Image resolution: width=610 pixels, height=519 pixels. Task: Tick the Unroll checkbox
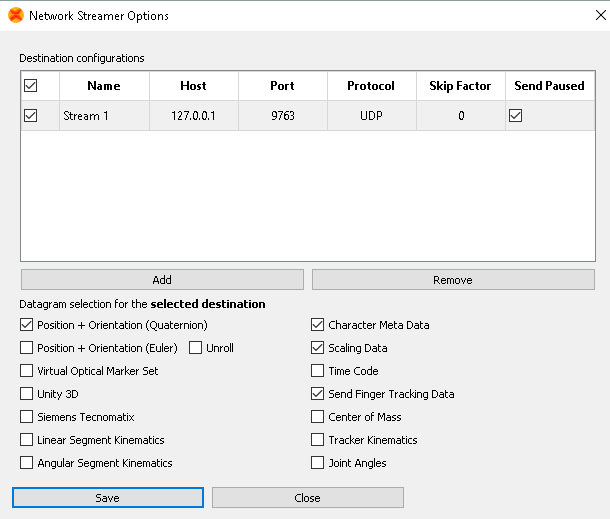195,348
